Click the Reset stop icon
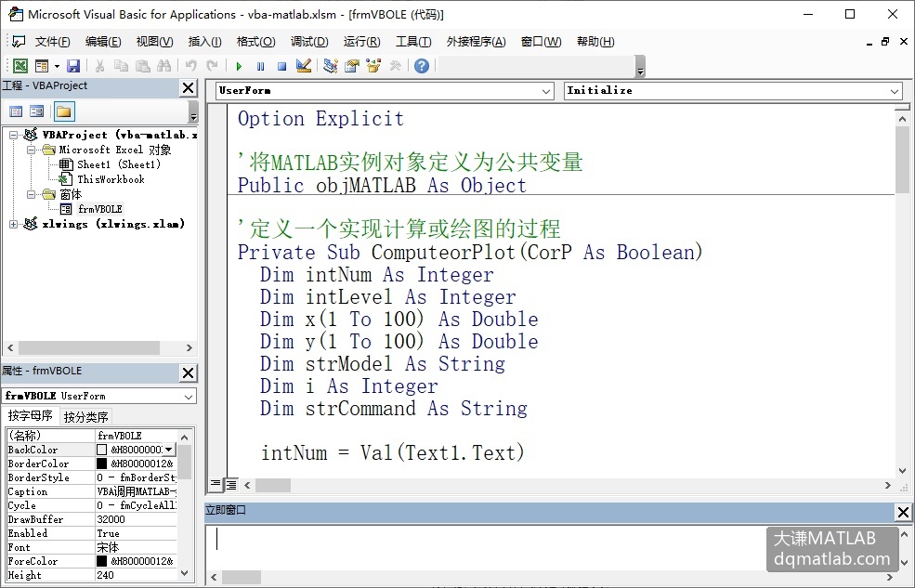This screenshot has height=588, width=915. [281, 67]
